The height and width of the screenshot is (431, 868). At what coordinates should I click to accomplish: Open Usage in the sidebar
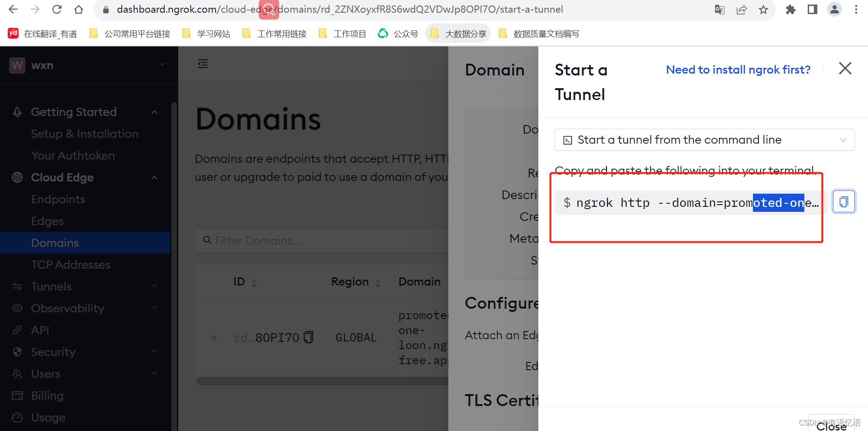tap(48, 417)
